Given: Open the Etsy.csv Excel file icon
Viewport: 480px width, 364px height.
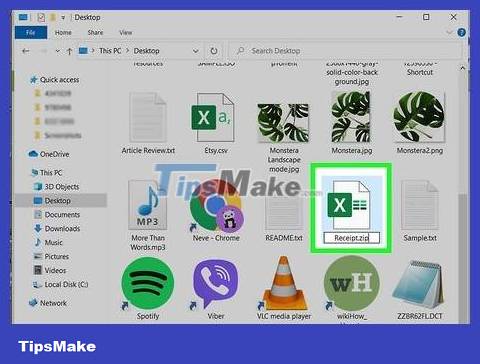Looking at the screenshot, I should (x=213, y=118).
